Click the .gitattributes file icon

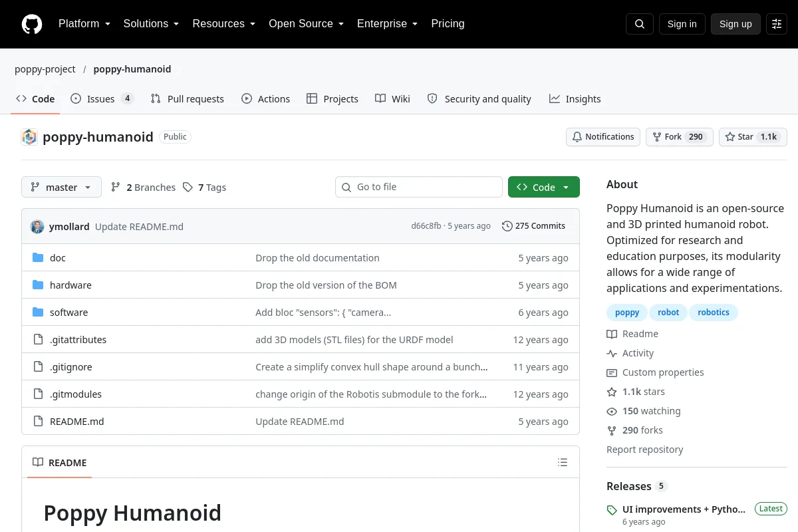pos(38,340)
